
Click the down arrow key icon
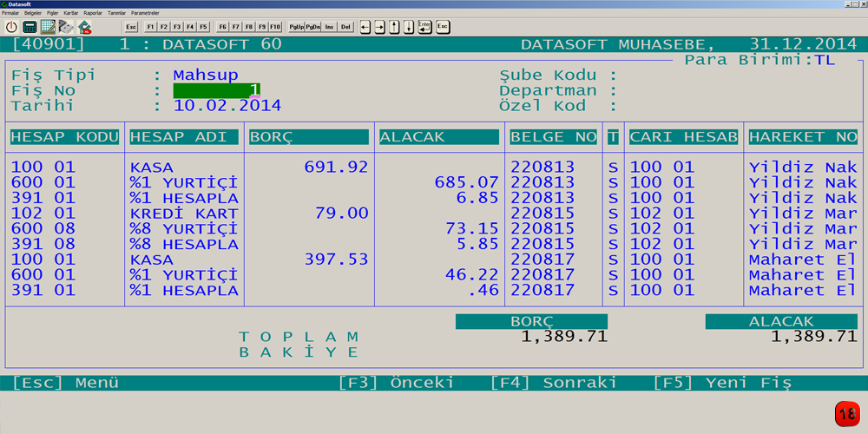click(409, 27)
